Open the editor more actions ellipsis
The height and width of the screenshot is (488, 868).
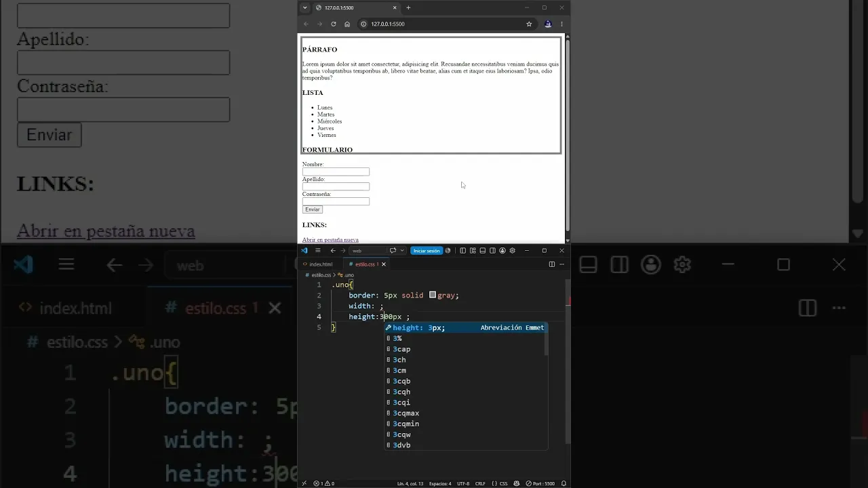[x=561, y=264]
